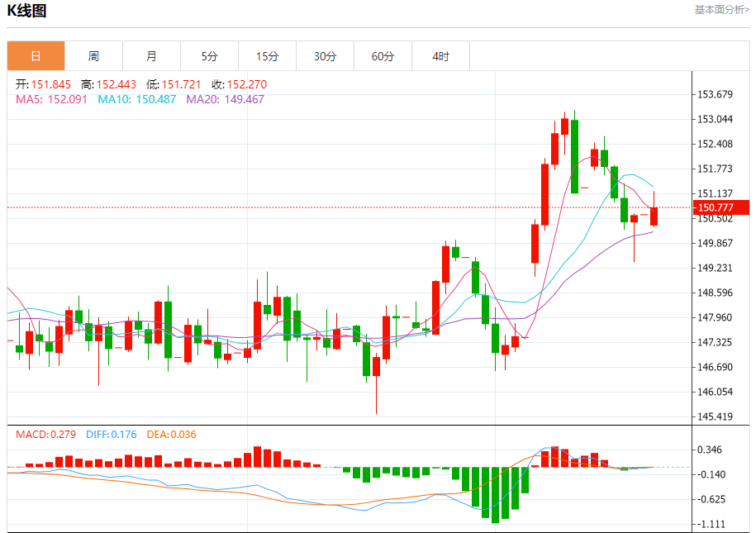Click the MACD value label
This screenshot has height=533, width=756.
click(45, 434)
